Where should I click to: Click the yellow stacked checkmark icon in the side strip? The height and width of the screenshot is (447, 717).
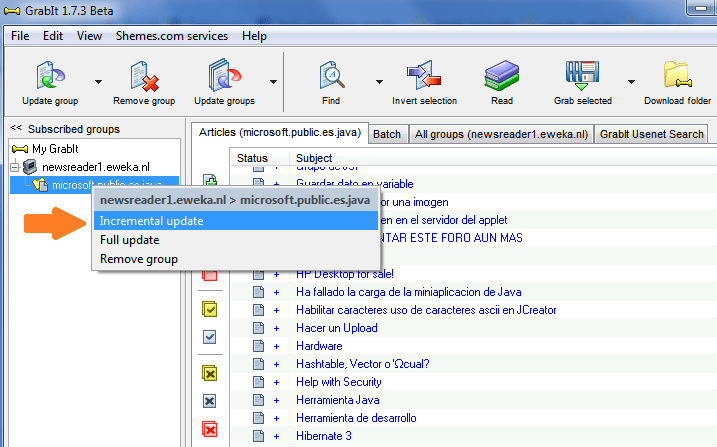pos(210,309)
